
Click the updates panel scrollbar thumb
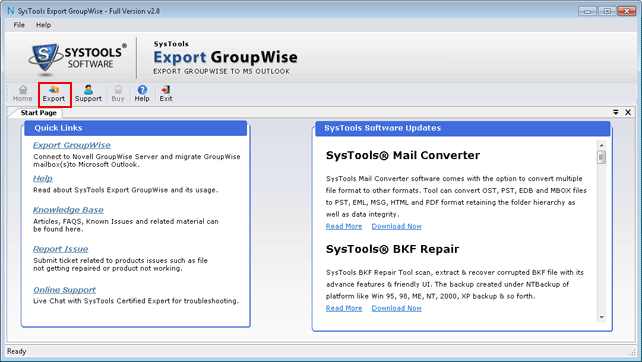pos(601,157)
